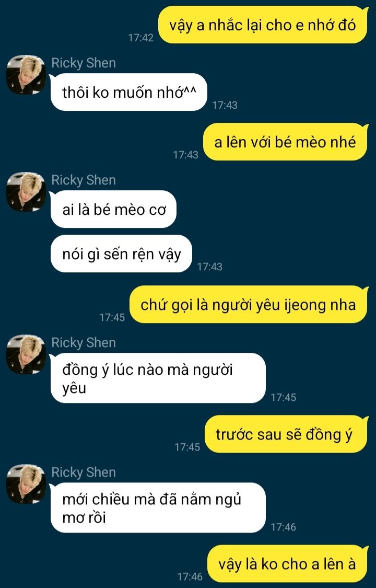Tap the 17:46 timestamp beside the last yellow message
This screenshot has height=588, width=376.
[190, 577]
